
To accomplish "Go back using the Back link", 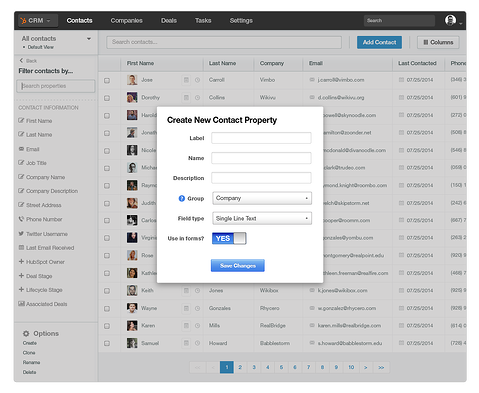I will [x=28, y=61].
